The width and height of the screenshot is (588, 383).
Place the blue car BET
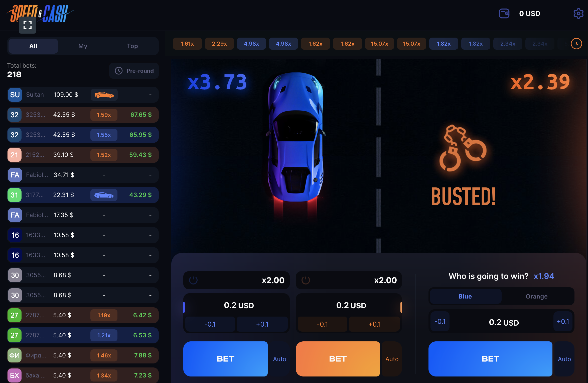(x=225, y=359)
